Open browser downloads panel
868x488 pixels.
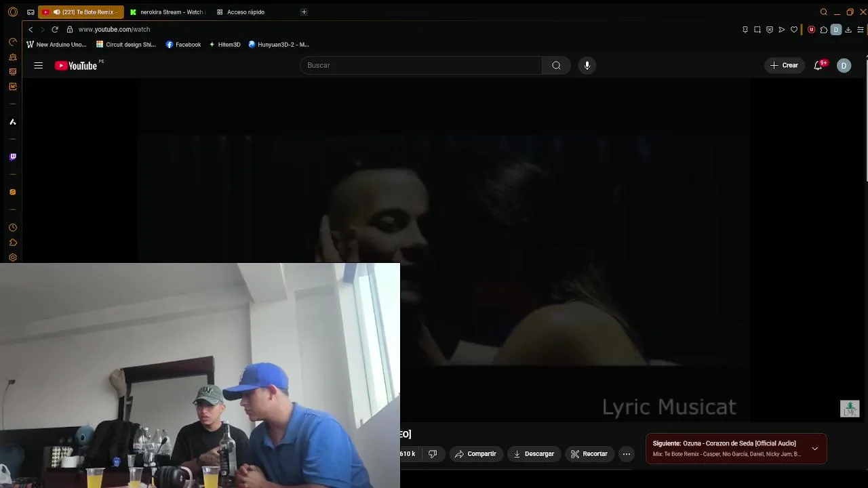click(848, 30)
